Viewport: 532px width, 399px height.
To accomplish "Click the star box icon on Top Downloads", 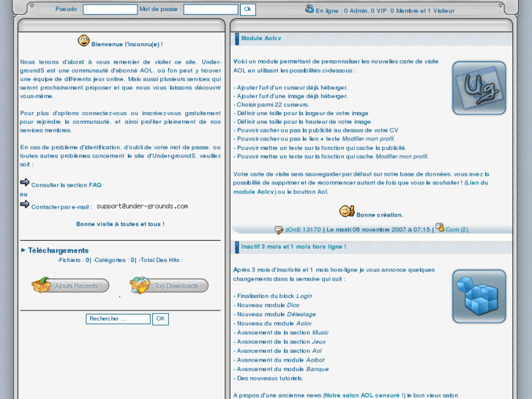I will 140,285.
